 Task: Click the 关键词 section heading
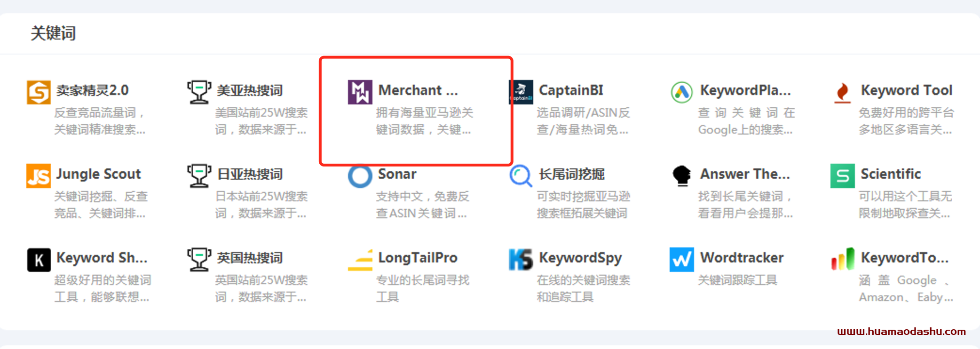[x=53, y=33]
